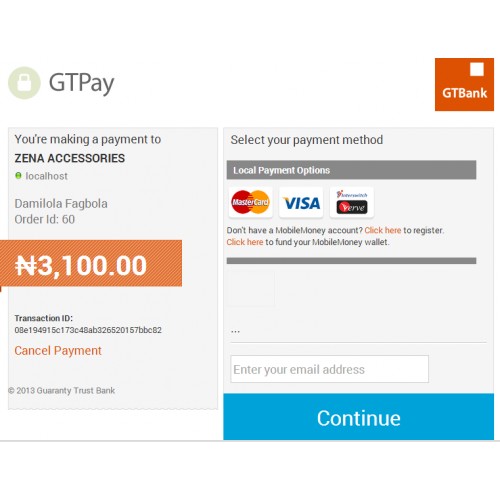Pick the Interswitch Verve card option

tap(352, 202)
